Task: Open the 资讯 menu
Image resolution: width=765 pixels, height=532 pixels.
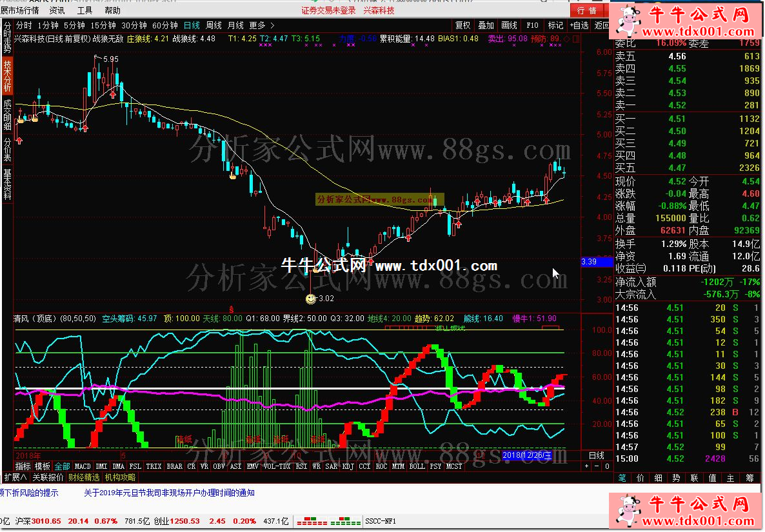Action: pos(57,10)
